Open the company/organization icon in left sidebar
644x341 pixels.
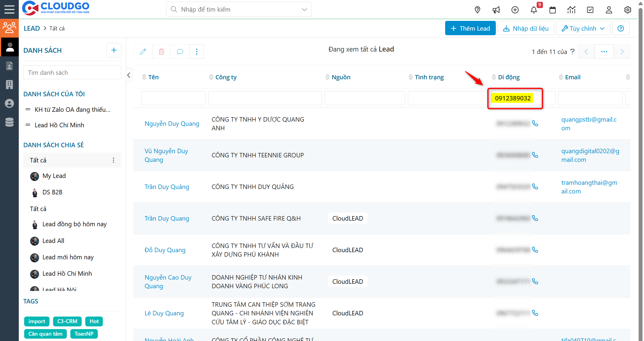click(x=10, y=85)
